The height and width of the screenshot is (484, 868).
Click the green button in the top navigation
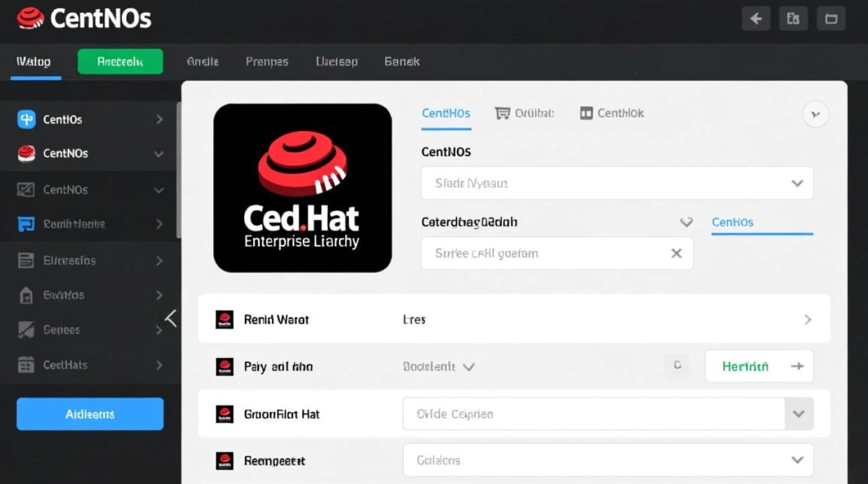(120, 62)
